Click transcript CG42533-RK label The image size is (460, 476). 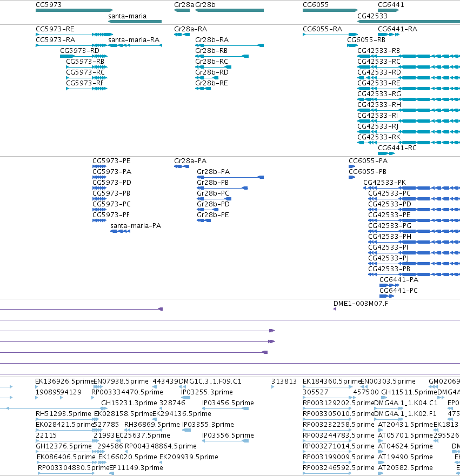click(379, 137)
